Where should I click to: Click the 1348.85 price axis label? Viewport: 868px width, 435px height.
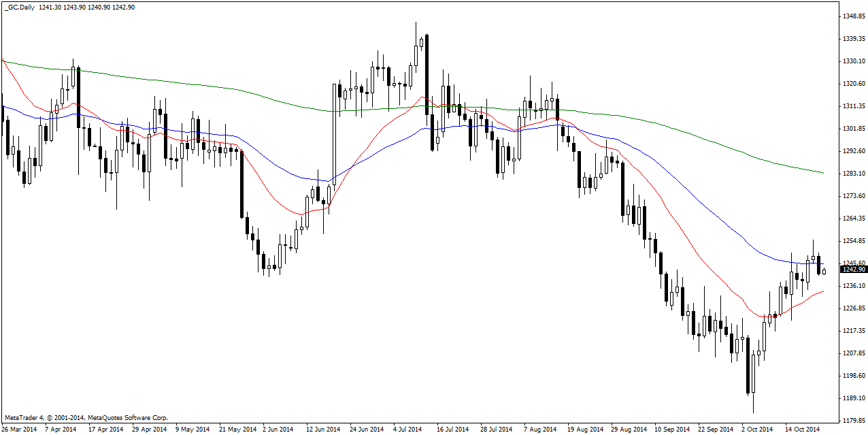pos(853,16)
